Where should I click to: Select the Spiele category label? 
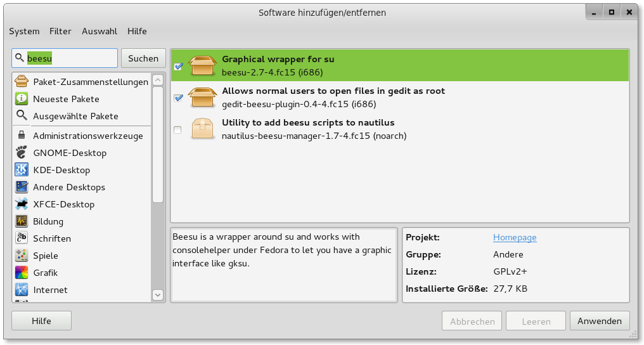[46, 256]
